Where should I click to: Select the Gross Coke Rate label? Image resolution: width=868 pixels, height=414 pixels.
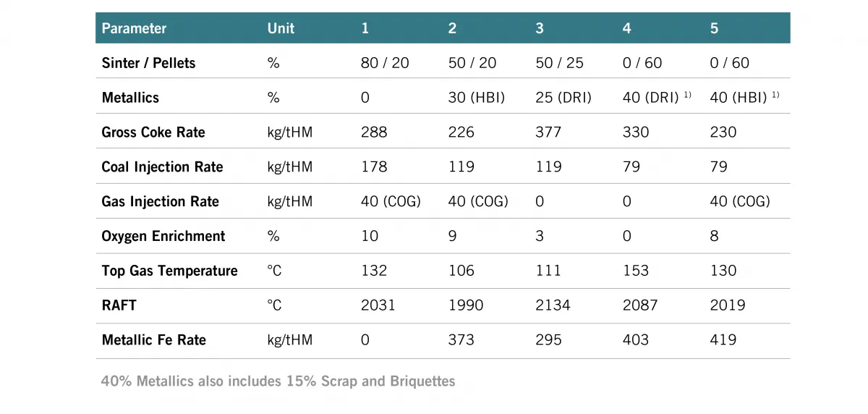(153, 132)
